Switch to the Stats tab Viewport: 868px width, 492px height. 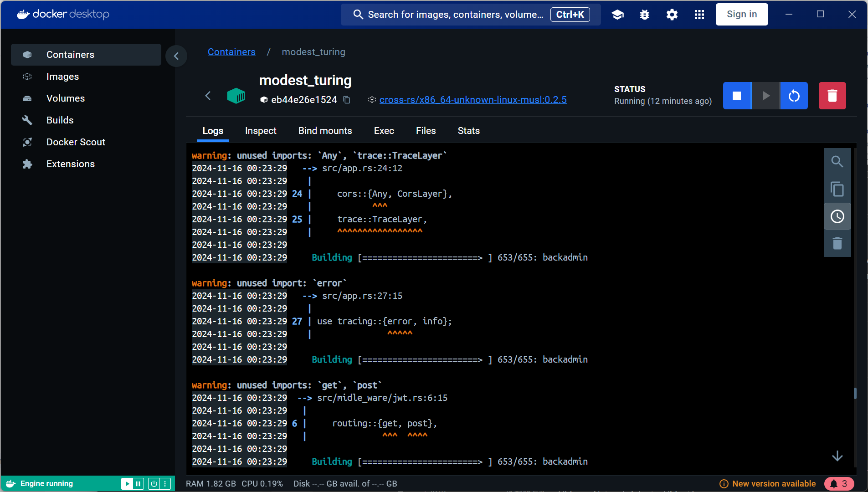pyautogui.click(x=469, y=131)
